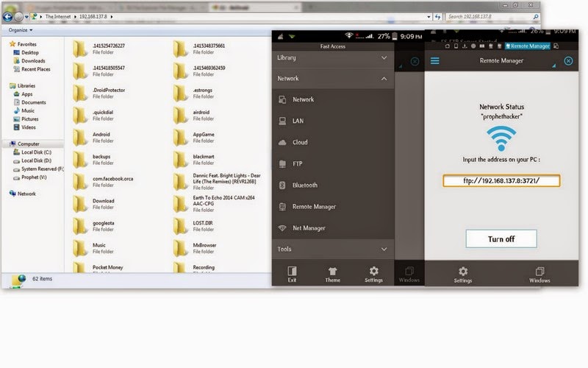The image size is (588, 368).
Task: Select the .DroidProtector folder icon
Action: (79, 93)
